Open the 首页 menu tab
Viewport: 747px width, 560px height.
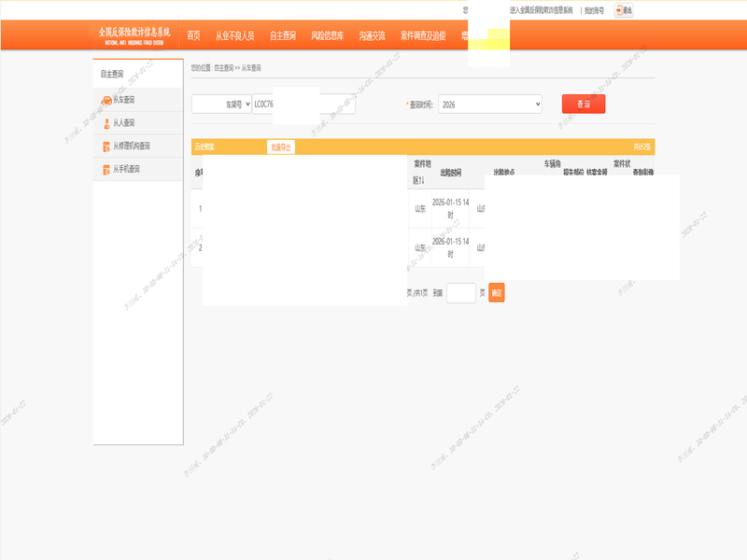[193, 35]
